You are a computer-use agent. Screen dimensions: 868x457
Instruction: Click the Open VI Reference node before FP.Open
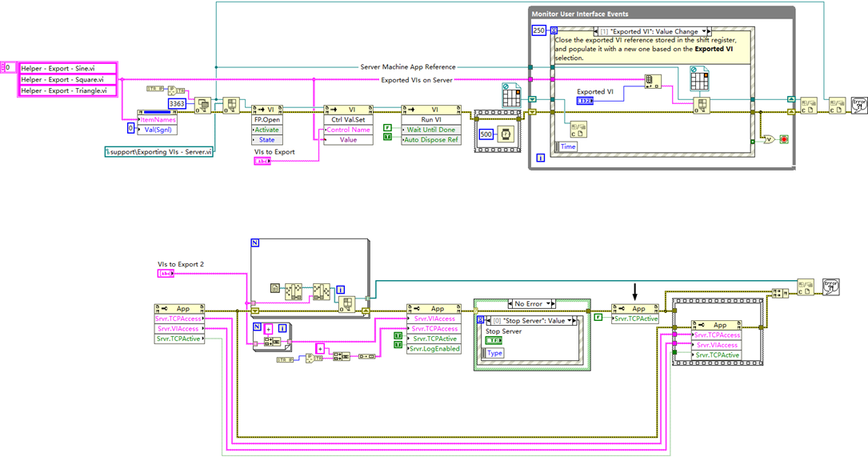[x=231, y=105]
